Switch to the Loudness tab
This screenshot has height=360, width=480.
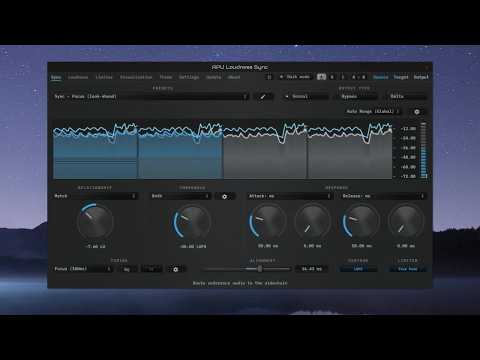pyautogui.click(x=78, y=77)
